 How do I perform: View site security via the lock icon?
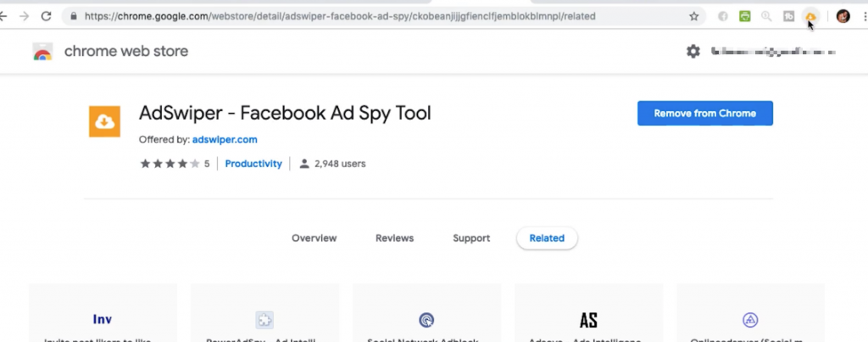tap(74, 17)
